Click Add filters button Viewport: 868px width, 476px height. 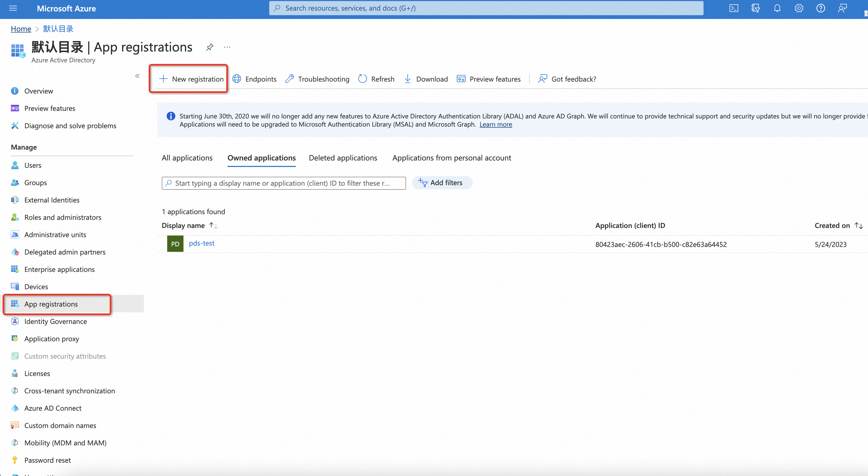441,182
